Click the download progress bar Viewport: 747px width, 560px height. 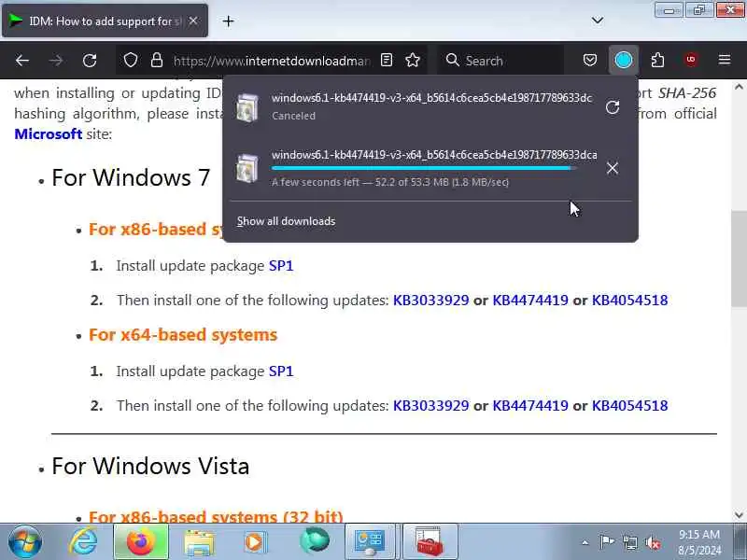[424, 168]
